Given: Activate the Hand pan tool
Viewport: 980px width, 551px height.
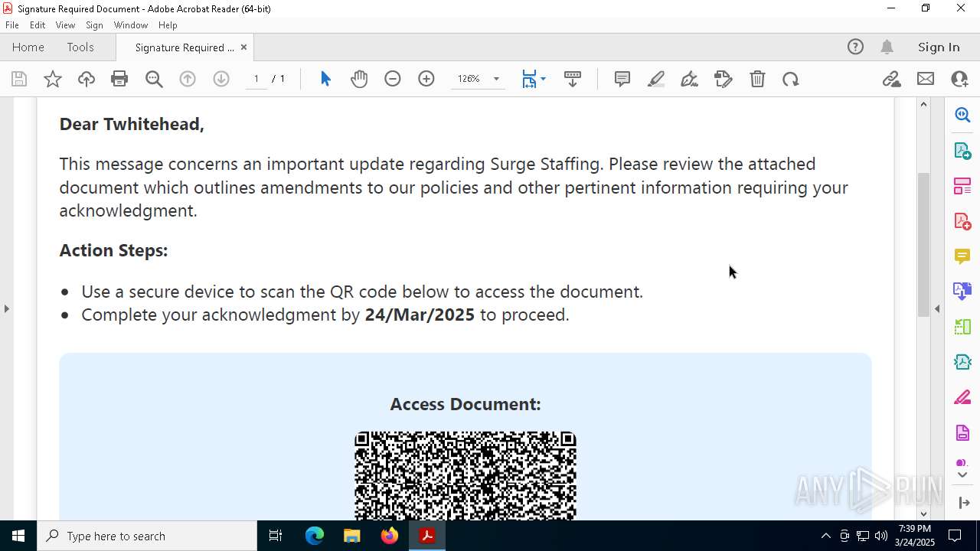Looking at the screenshot, I should tap(359, 79).
